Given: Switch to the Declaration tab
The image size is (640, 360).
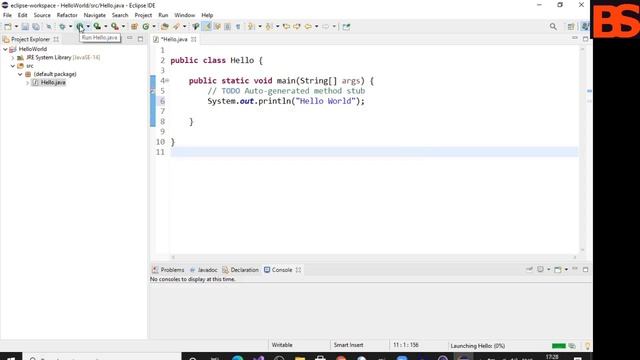Looking at the screenshot, I should 240,270.
